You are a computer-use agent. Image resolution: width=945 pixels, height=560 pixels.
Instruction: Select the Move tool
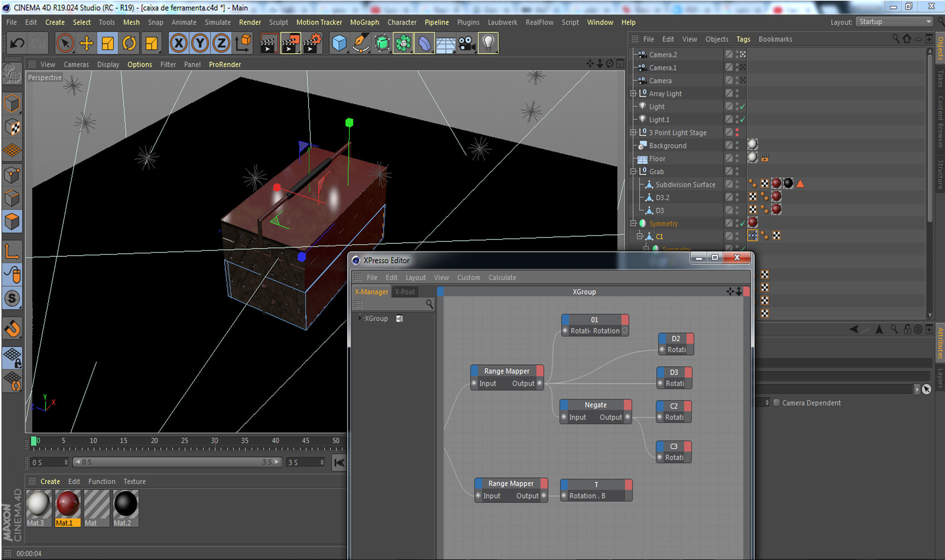86,43
